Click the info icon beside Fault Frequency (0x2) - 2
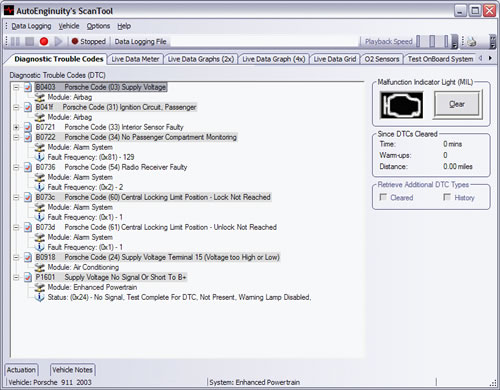500x390 pixels. tap(40, 187)
